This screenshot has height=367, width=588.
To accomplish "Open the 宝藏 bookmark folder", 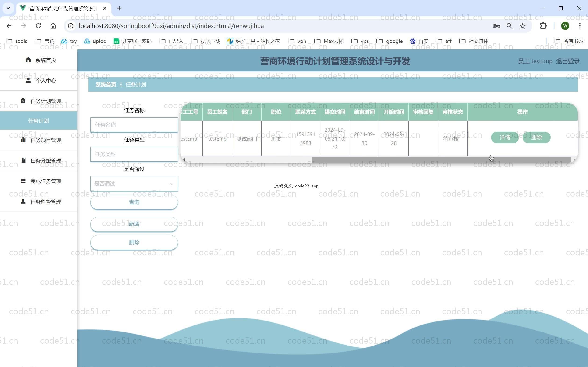I will [45, 41].
